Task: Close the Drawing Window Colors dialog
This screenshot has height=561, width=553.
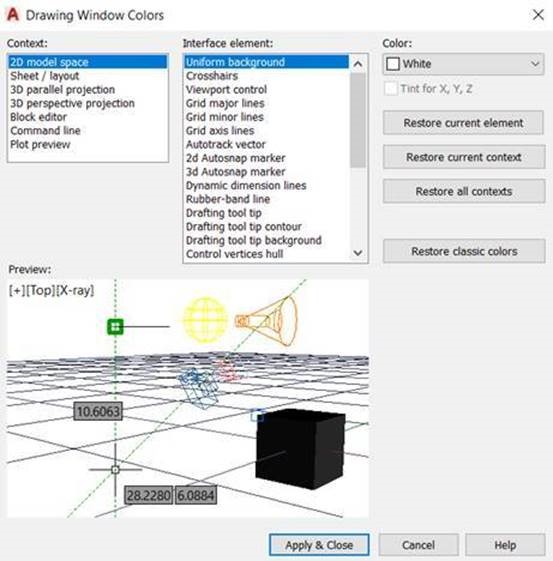Action: click(x=538, y=15)
